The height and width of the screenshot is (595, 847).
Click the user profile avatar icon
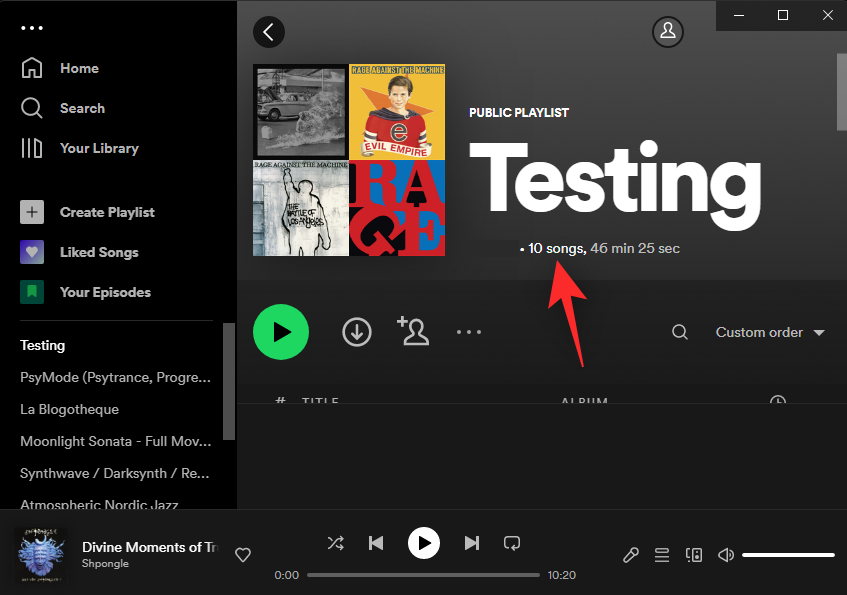pyautogui.click(x=667, y=31)
